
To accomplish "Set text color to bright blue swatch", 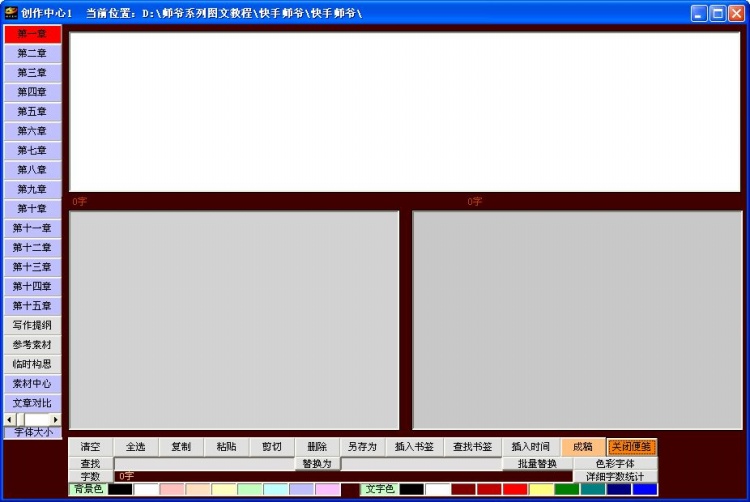I will click(x=645, y=490).
